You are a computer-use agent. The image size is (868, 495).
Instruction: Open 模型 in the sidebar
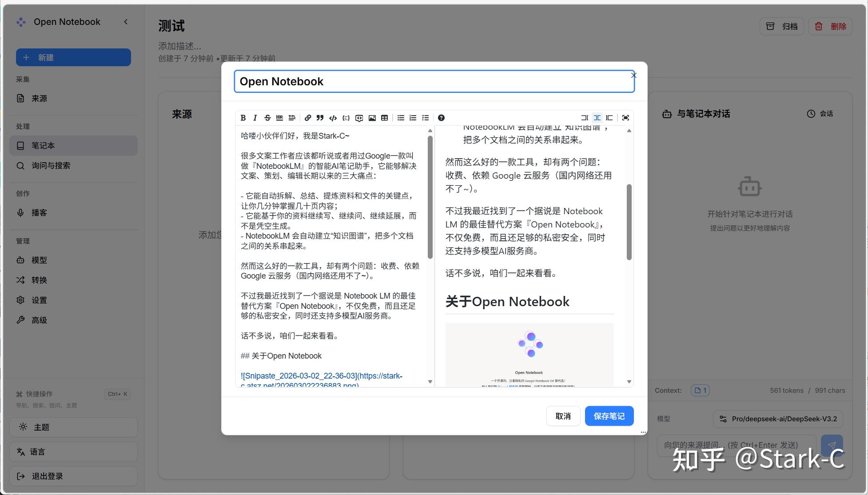pyautogui.click(x=73, y=260)
